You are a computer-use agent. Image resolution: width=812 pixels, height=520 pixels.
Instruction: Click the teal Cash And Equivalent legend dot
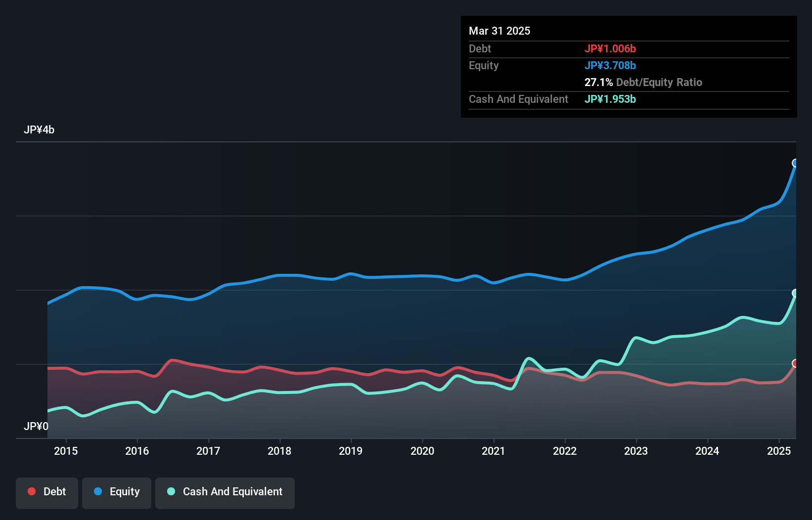click(x=171, y=491)
